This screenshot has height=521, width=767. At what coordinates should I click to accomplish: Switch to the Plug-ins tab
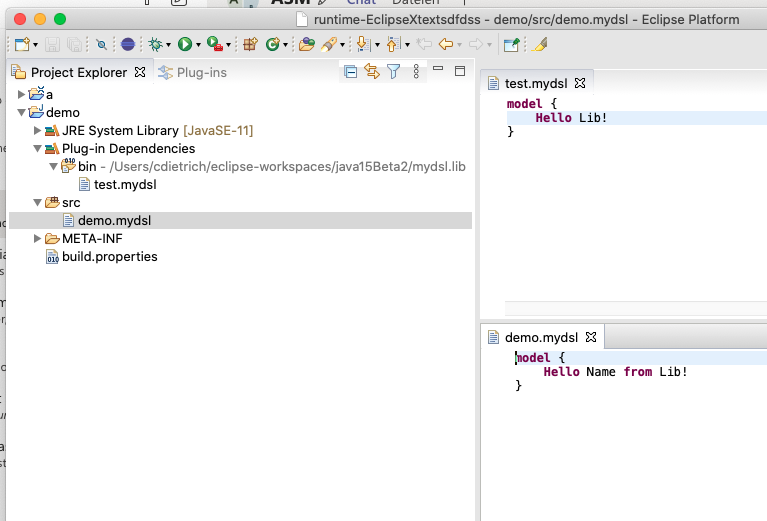coord(202,72)
